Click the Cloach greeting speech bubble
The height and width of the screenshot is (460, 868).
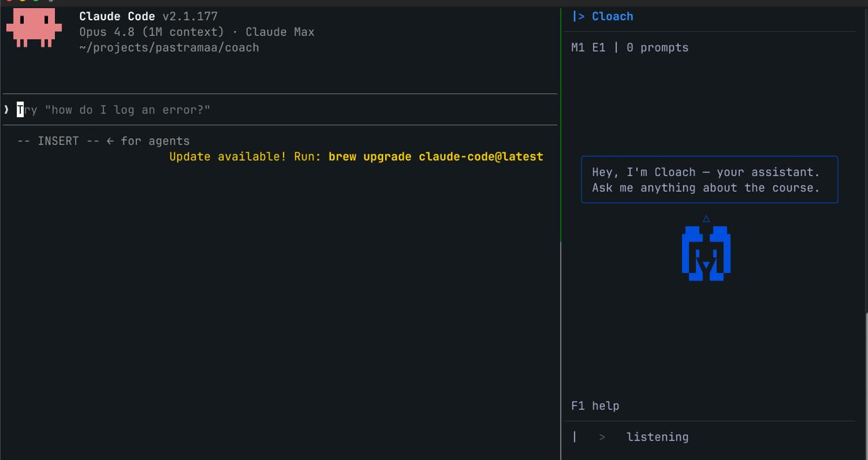point(709,180)
